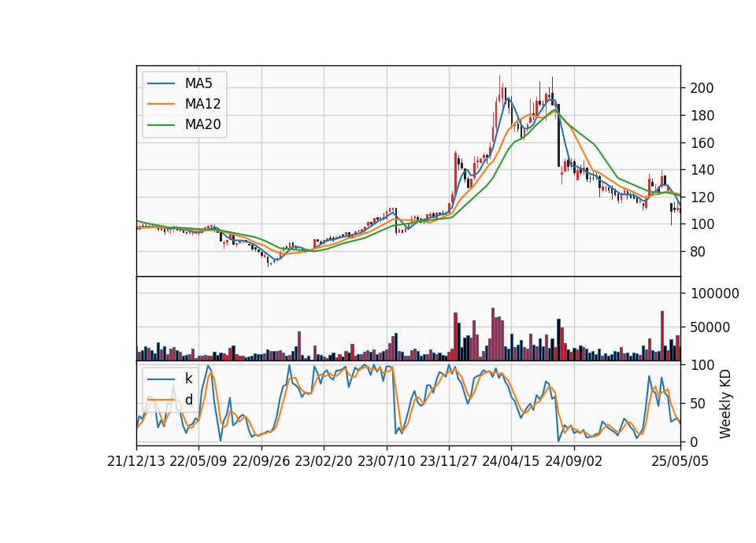The image size is (756, 543).
Task: Click the d legend label in KD panel
Action: [x=188, y=400]
